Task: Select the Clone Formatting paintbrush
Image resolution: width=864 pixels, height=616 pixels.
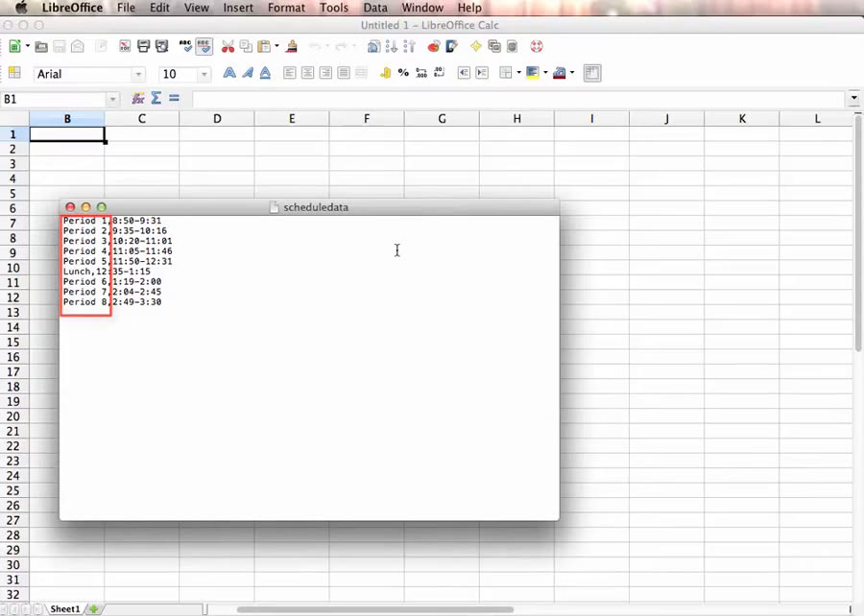Action: 292,46
